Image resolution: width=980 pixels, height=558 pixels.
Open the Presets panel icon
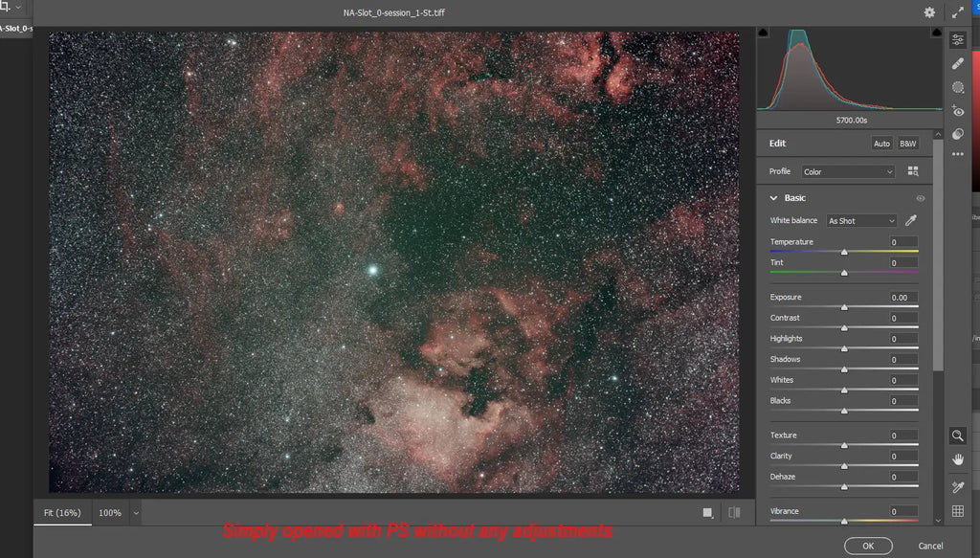pyautogui.click(x=958, y=134)
